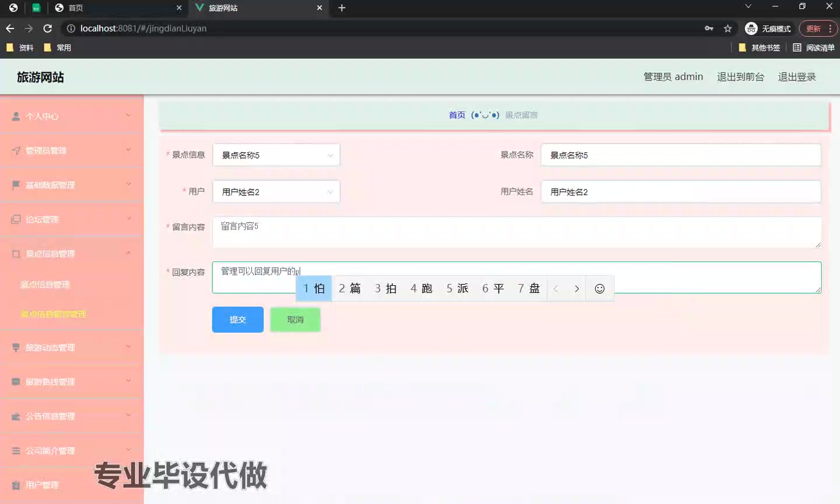Open the 用户 dropdown showing 用户姓名2
The width and height of the screenshot is (840, 504).
click(x=276, y=192)
